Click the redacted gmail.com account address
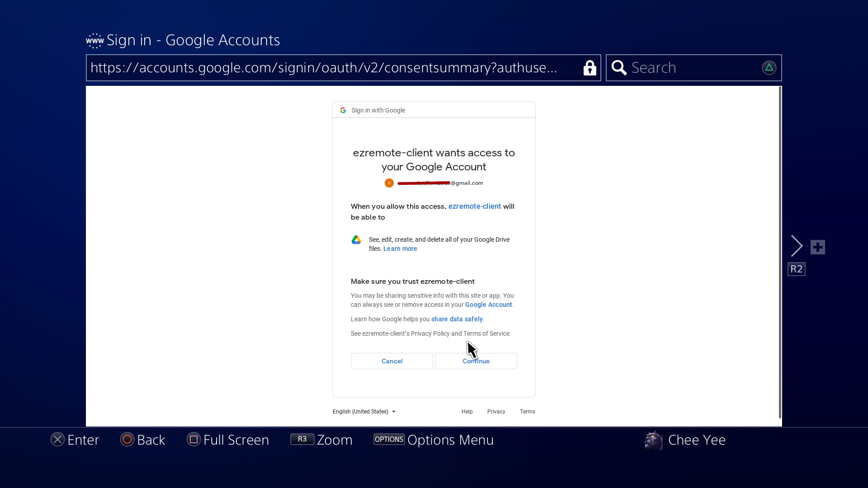 click(x=440, y=183)
